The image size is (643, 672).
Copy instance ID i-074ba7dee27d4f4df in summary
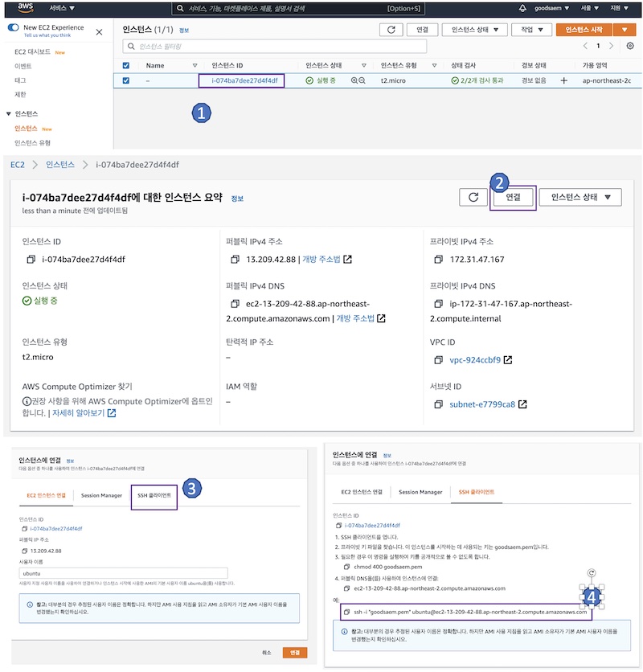click(31, 260)
